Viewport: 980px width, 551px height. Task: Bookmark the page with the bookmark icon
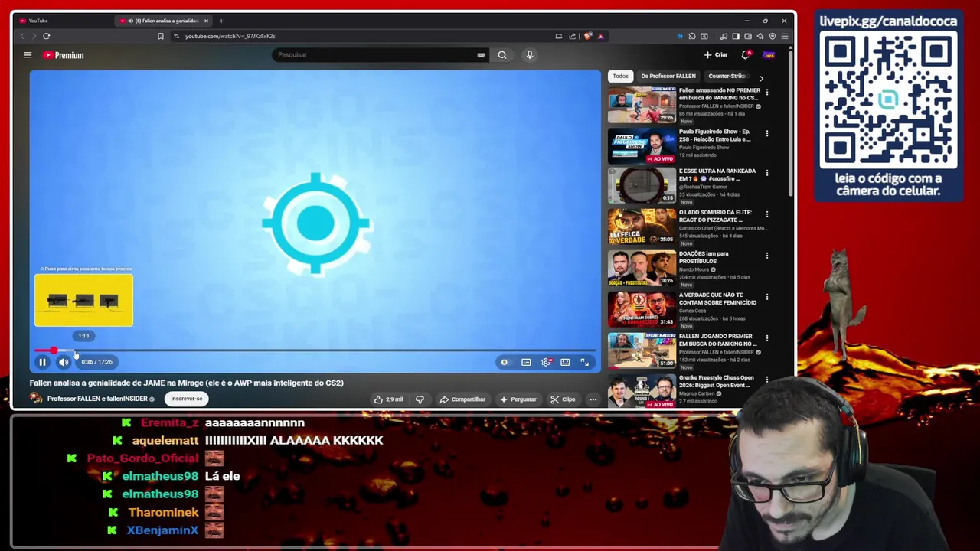pos(161,36)
